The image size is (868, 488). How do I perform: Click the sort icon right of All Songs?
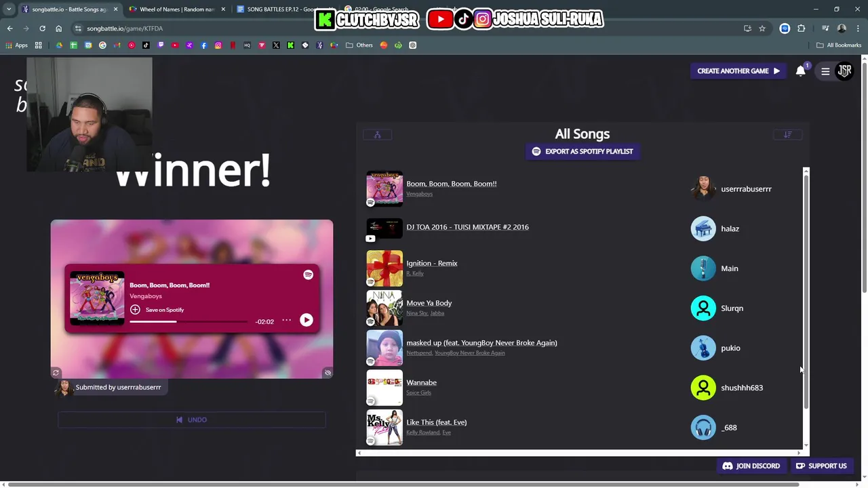point(788,134)
